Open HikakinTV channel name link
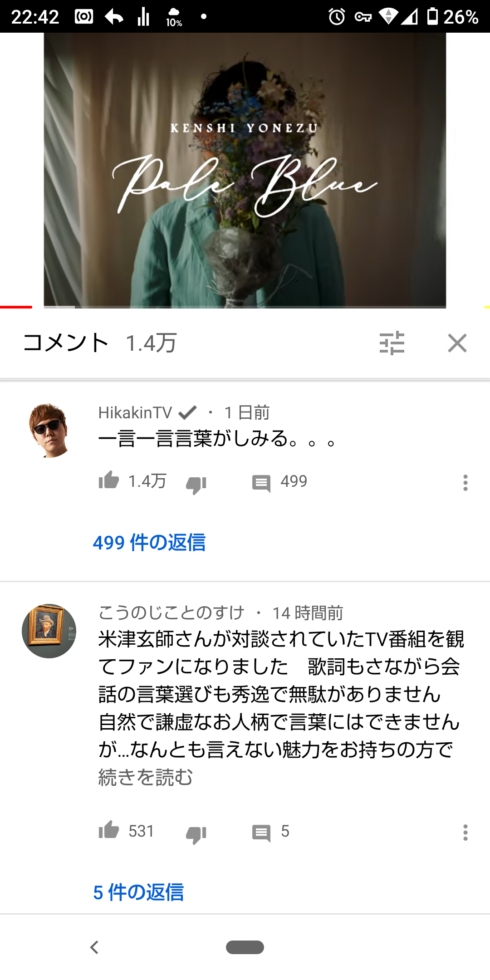Screen dimensions: 490x980 click(135, 412)
